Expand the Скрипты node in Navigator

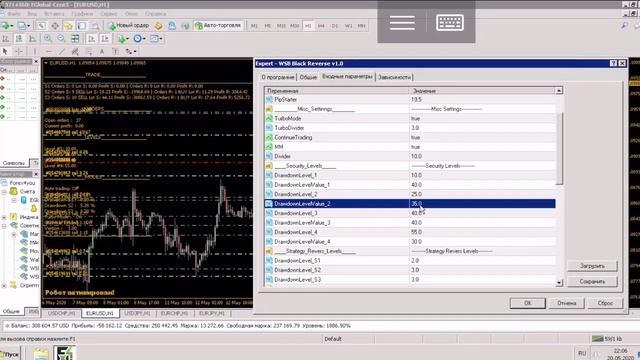[x=4, y=285]
